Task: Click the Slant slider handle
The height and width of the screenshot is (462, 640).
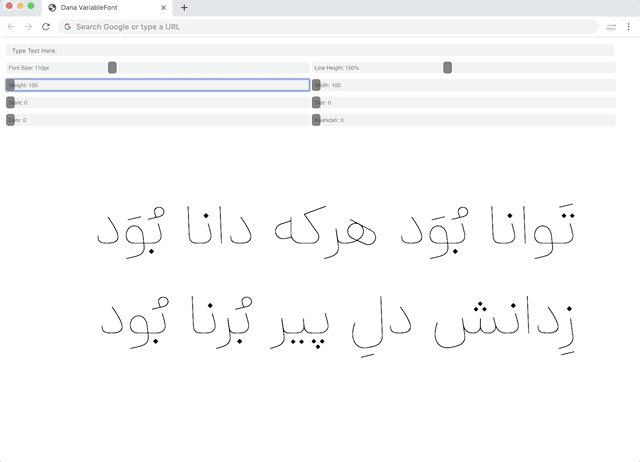Action: (10, 102)
